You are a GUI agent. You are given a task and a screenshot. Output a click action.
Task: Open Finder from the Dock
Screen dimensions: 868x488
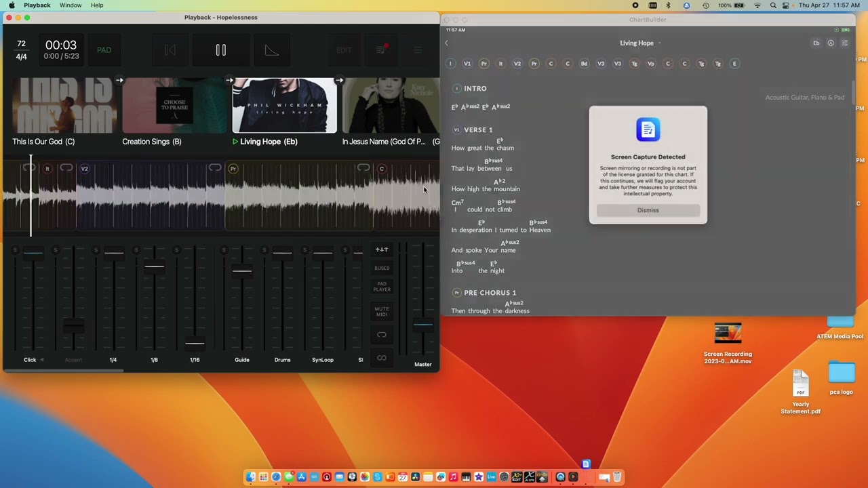251,477
